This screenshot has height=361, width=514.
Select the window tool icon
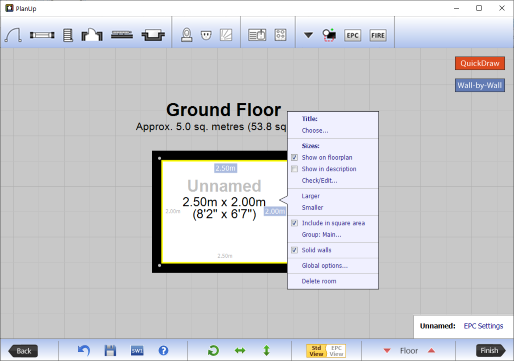coord(42,35)
